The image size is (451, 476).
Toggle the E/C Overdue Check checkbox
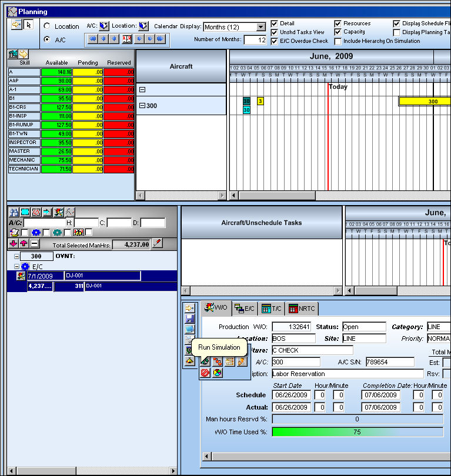point(274,41)
